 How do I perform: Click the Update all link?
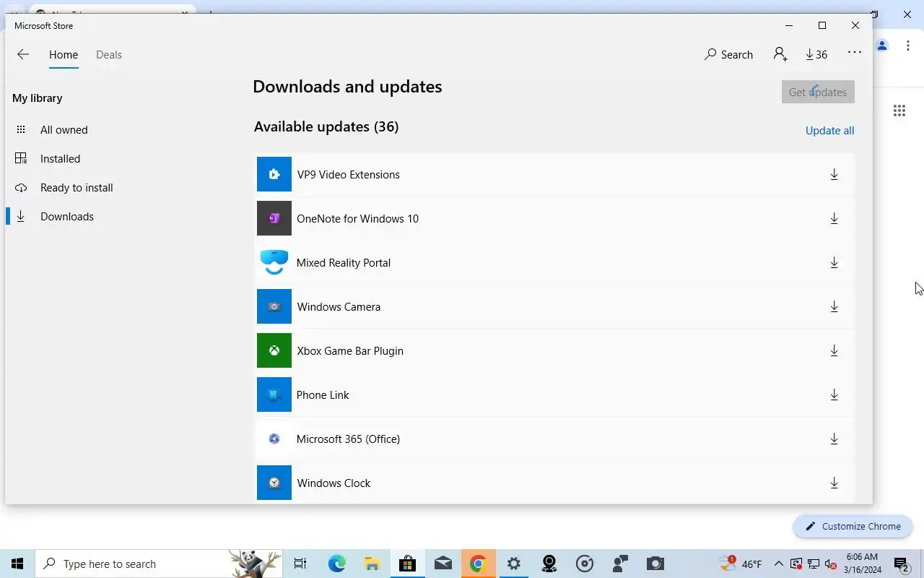point(829,131)
